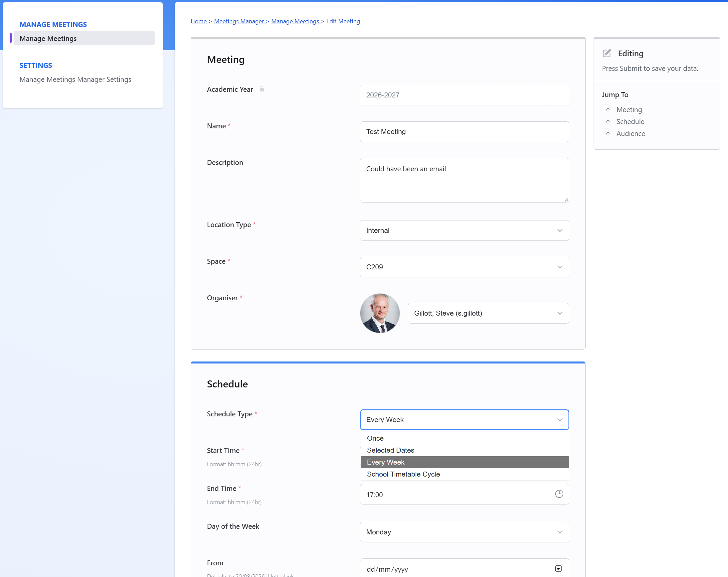Viewport: 728px width, 577px height.
Task: Select the Once schedule option
Action: pos(464,438)
